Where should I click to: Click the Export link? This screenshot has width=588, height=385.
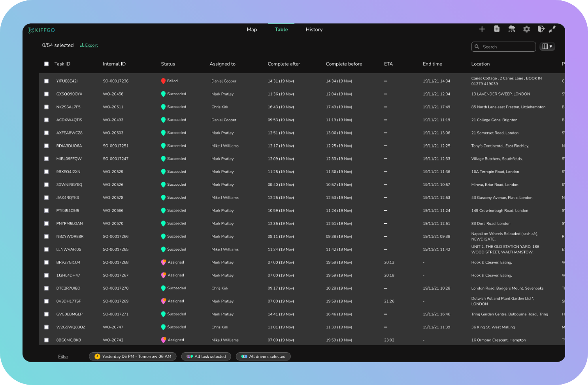pos(89,45)
